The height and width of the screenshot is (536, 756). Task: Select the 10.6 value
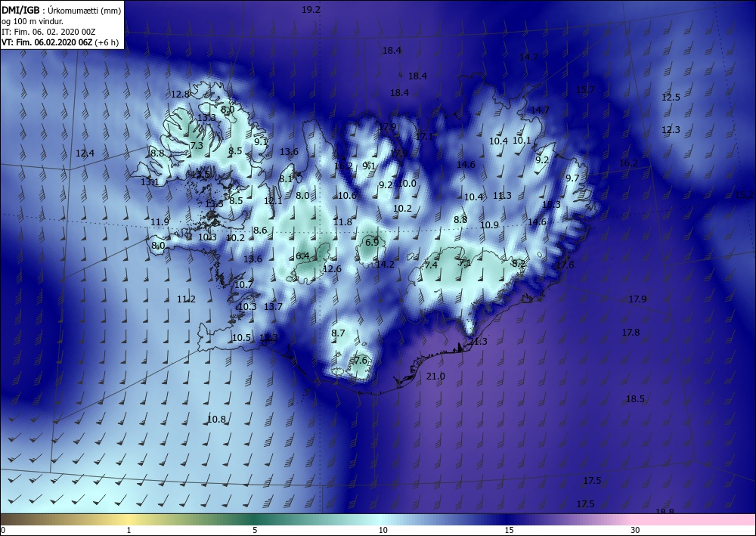pyautogui.click(x=347, y=196)
